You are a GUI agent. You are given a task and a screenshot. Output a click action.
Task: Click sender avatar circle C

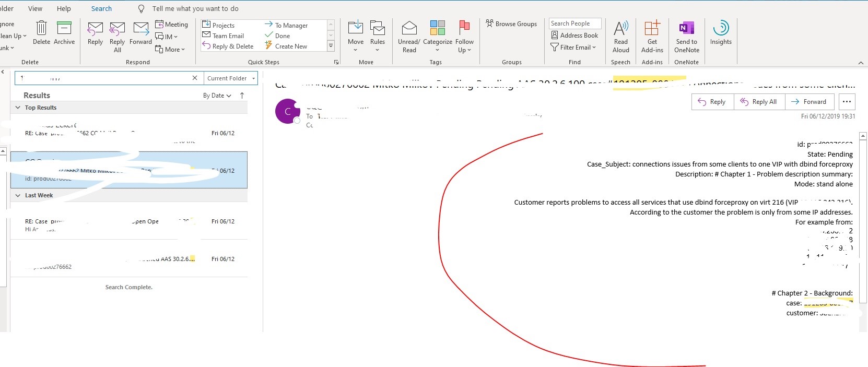coord(288,111)
